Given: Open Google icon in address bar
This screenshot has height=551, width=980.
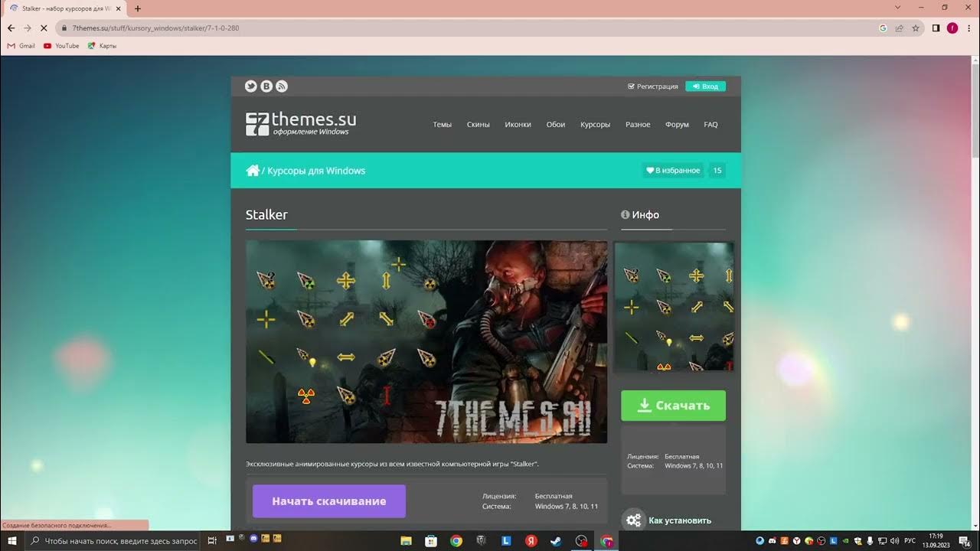Looking at the screenshot, I should point(883,28).
